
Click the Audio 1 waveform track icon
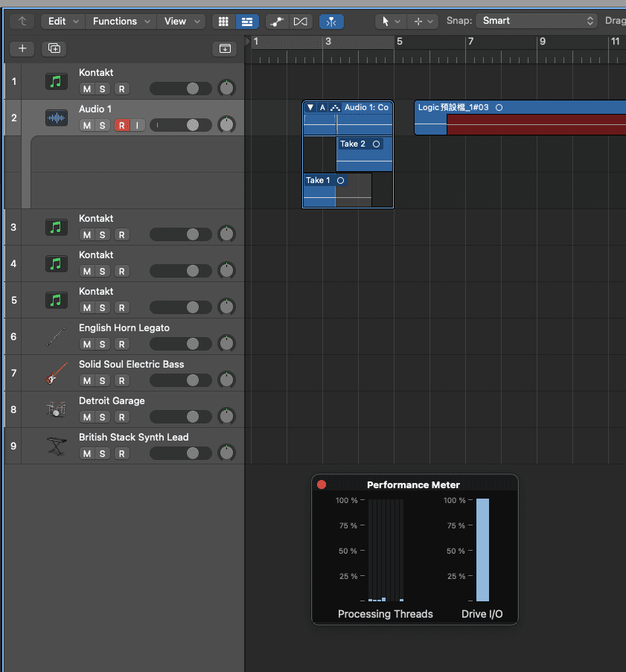[x=57, y=118]
